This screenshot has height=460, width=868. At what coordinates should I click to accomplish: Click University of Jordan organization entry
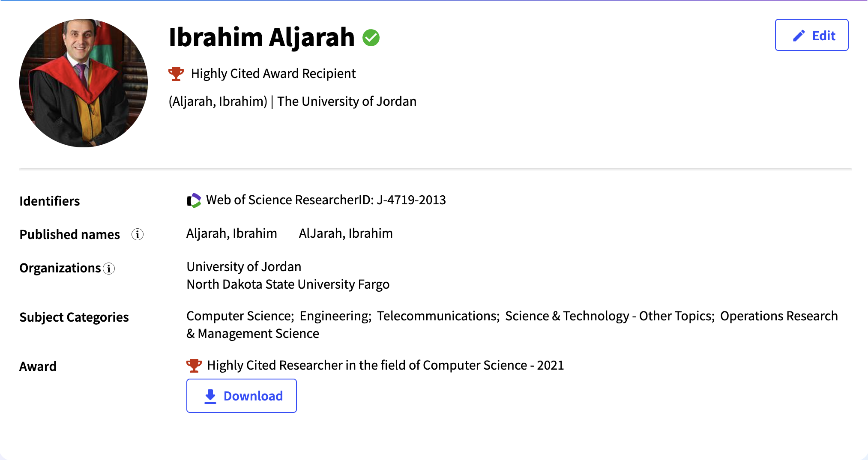[244, 267]
